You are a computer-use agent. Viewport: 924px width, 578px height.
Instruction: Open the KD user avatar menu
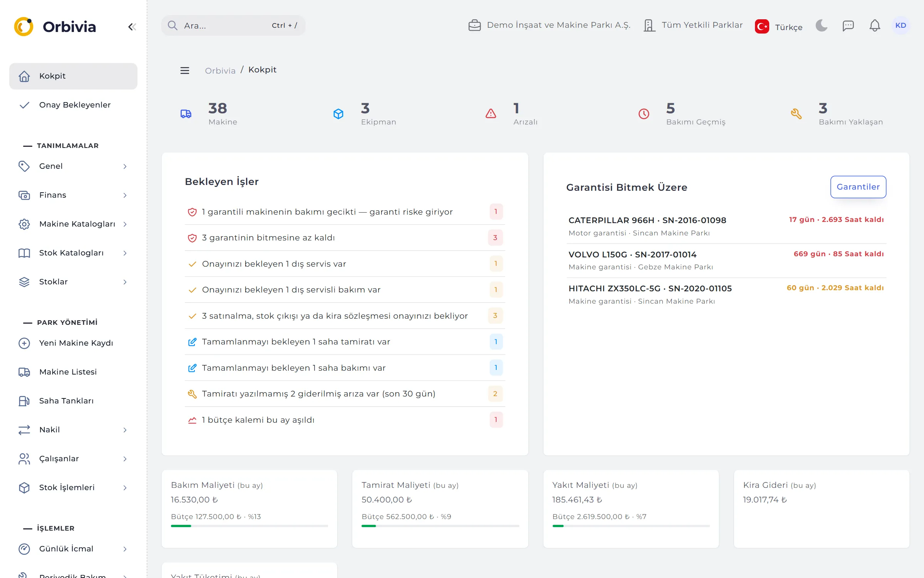click(x=901, y=25)
